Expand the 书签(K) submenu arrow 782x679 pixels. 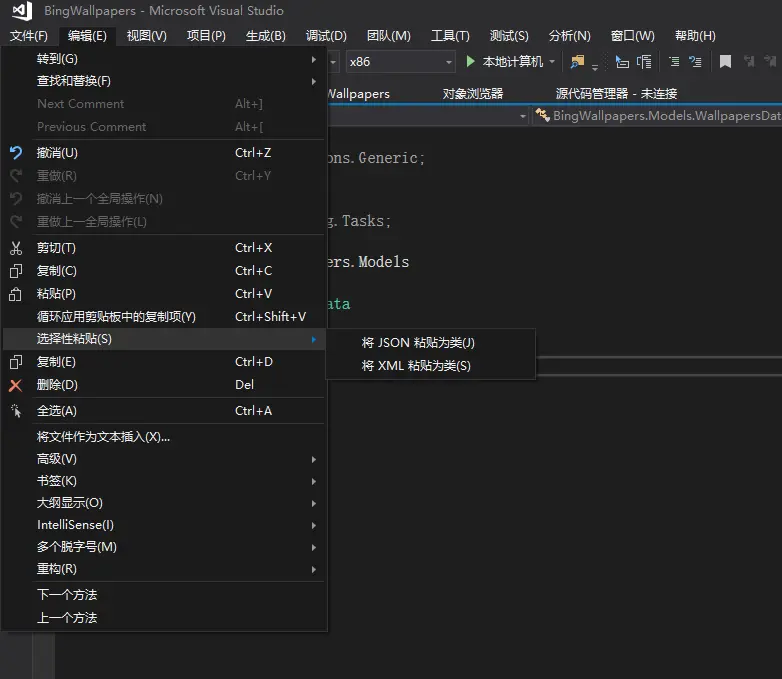[x=314, y=481]
